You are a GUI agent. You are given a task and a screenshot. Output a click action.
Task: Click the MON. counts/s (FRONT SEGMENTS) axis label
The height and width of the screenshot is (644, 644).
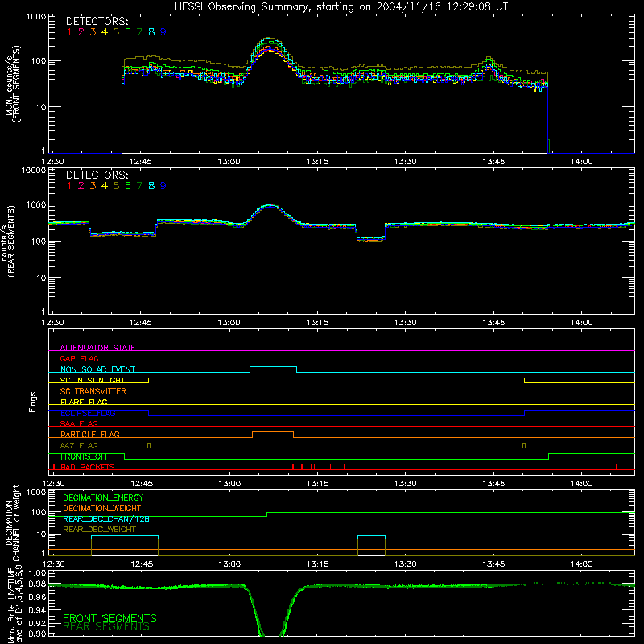[12, 85]
